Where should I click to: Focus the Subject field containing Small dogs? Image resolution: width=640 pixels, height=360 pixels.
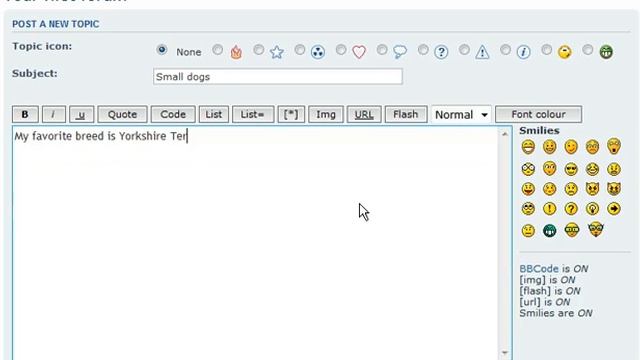point(278,76)
